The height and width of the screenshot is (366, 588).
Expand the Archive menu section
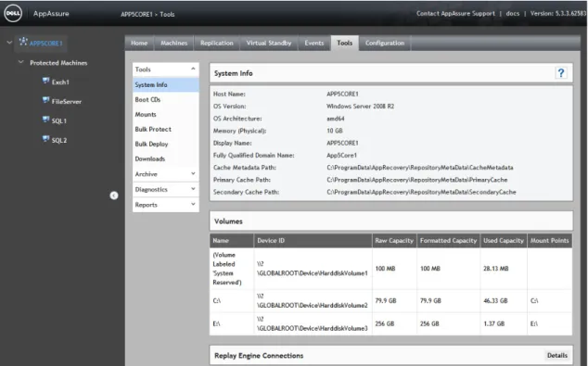193,174
